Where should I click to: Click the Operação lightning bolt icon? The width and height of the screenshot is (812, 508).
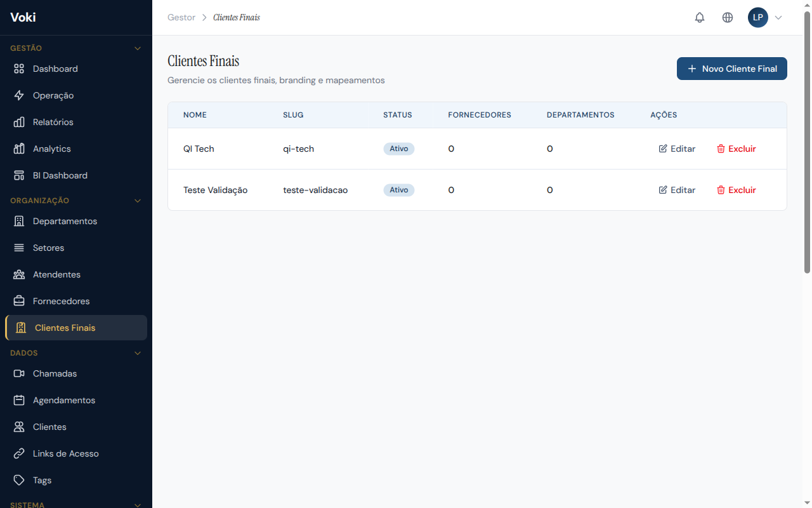tap(19, 95)
